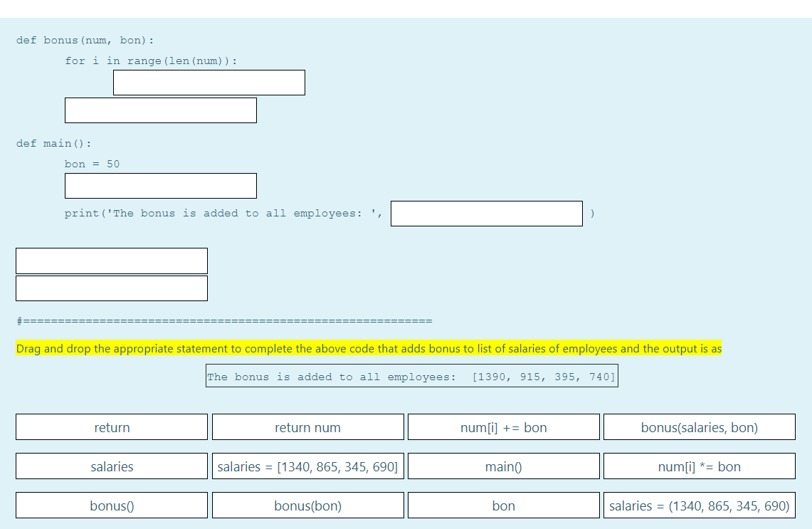This screenshot has height=529, width=812.
Task: Click the expected output box
Action: [x=411, y=375]
